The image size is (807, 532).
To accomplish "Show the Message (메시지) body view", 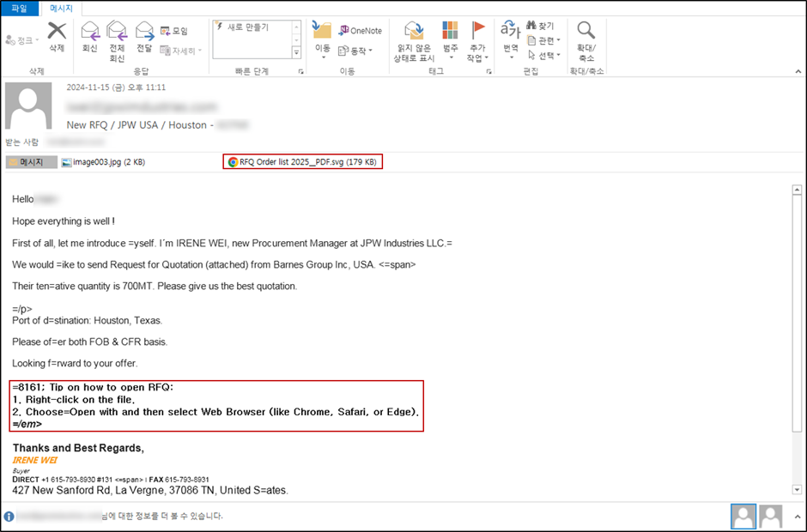I will point(32,162).
